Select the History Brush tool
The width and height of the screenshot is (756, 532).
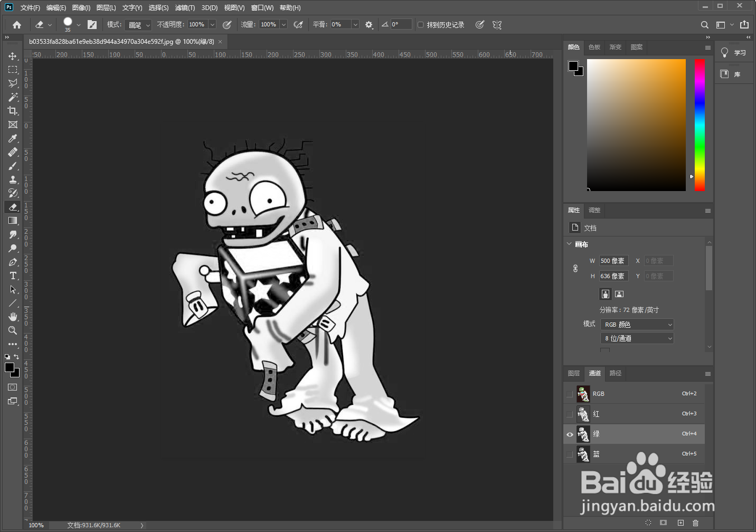pyautogui.click(x=13, y=193)
